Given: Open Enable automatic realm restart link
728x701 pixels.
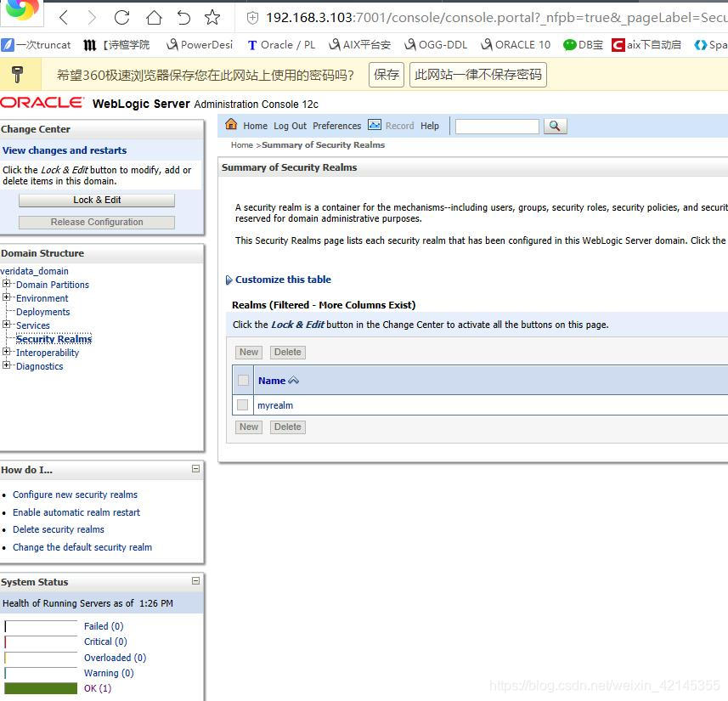Looking at the screenshot, I should [76, 512].
